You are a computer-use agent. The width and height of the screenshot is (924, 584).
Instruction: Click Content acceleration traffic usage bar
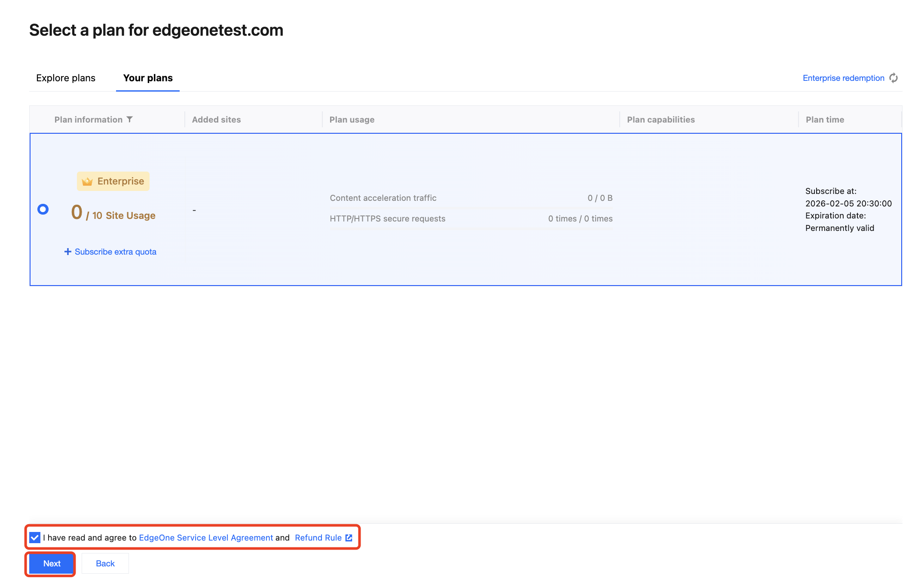tap(471, 208)
